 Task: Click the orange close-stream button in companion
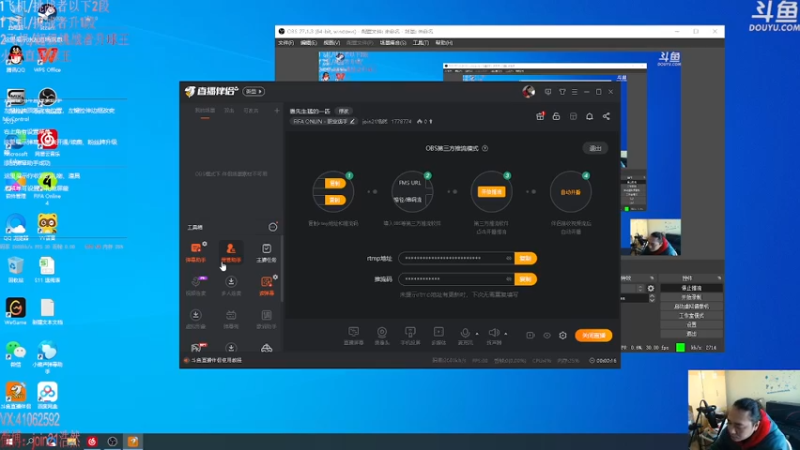pos(593,335)
